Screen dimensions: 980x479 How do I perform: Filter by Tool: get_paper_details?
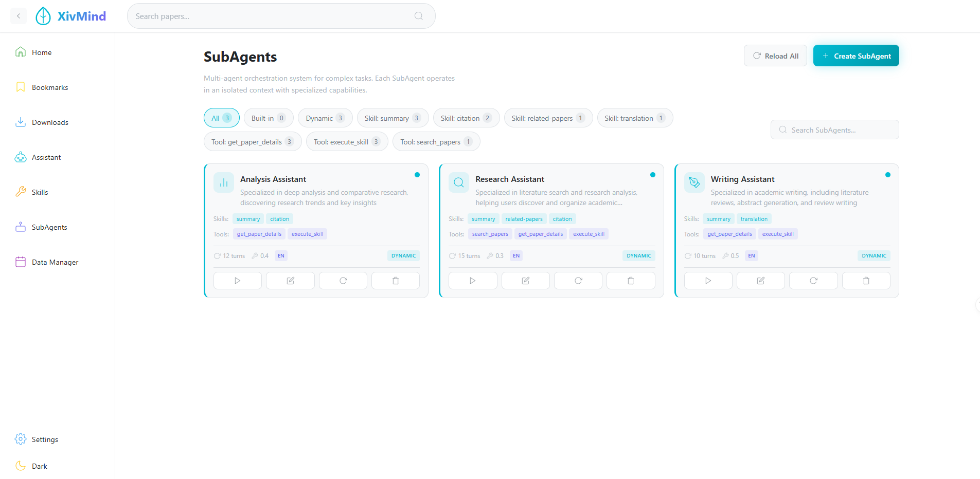point(253,141)
